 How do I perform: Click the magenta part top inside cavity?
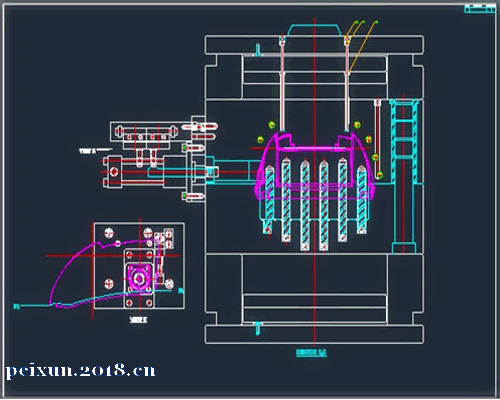[x=315, y=167]
